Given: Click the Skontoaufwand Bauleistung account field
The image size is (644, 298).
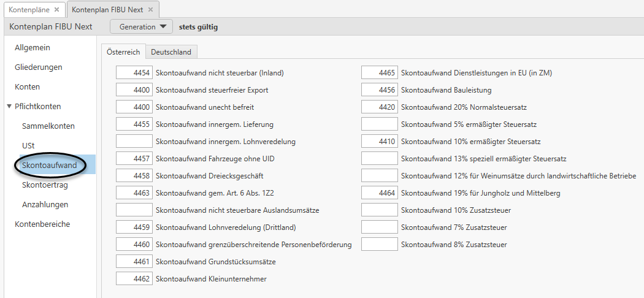Looking at the screenshot, I should 379,90.
